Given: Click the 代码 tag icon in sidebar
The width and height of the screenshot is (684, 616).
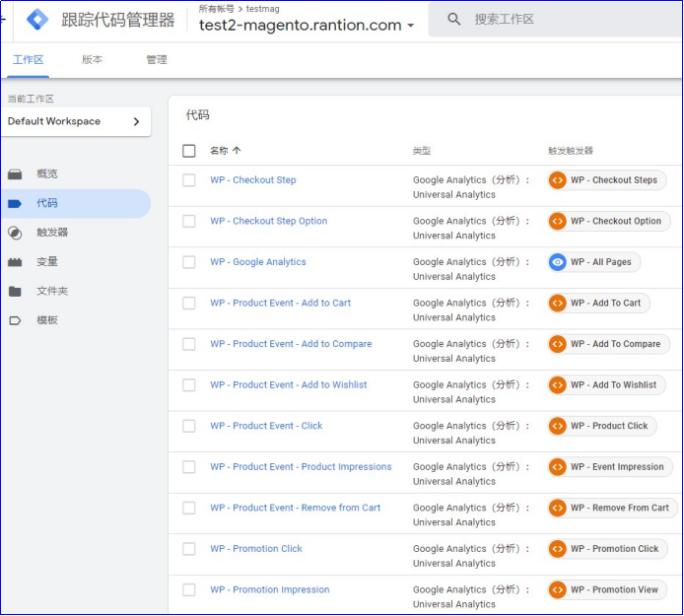Looking at the screenshot, I should point(15,203).
